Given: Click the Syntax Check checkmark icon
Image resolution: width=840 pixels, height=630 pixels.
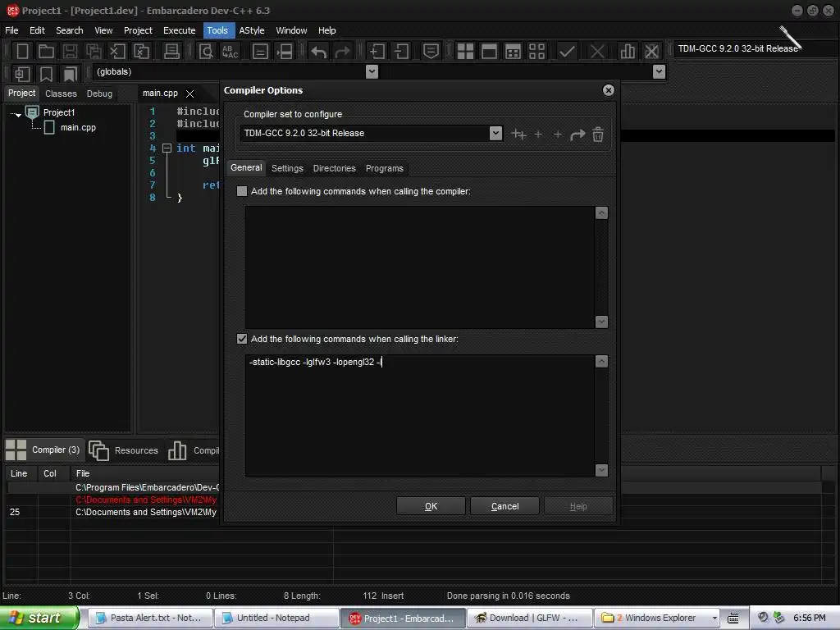Looking at the screenshot, I should [x=567, y=52].
